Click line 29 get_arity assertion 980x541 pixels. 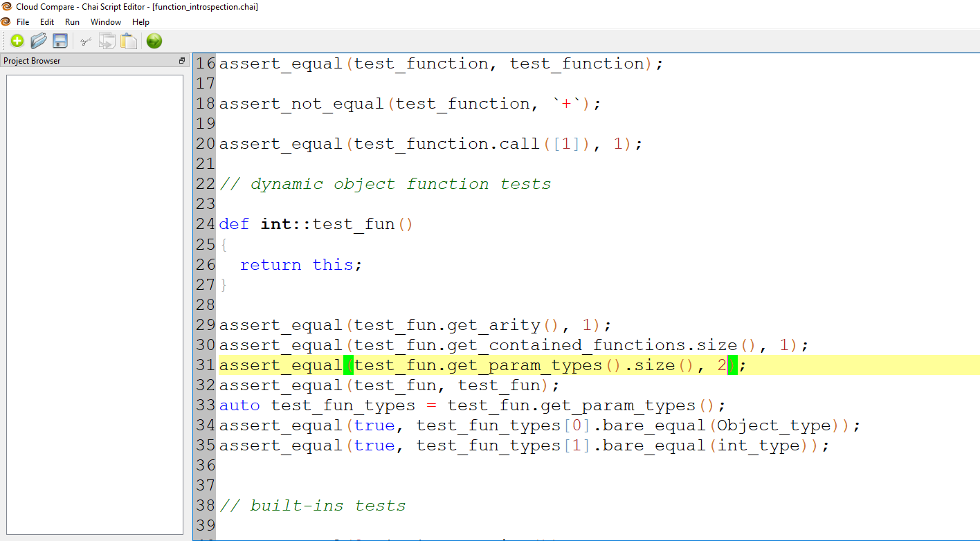click(x=415, y=325)
